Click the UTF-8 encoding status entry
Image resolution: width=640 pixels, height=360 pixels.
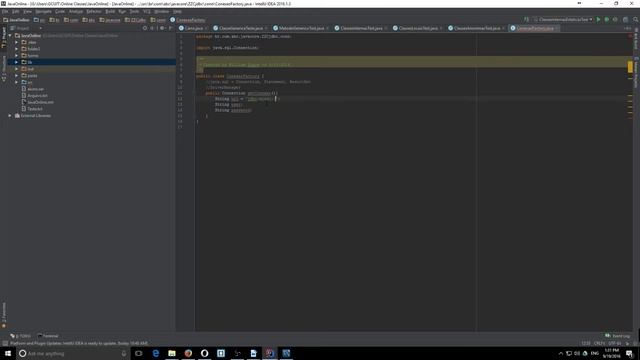click(614, 343)
